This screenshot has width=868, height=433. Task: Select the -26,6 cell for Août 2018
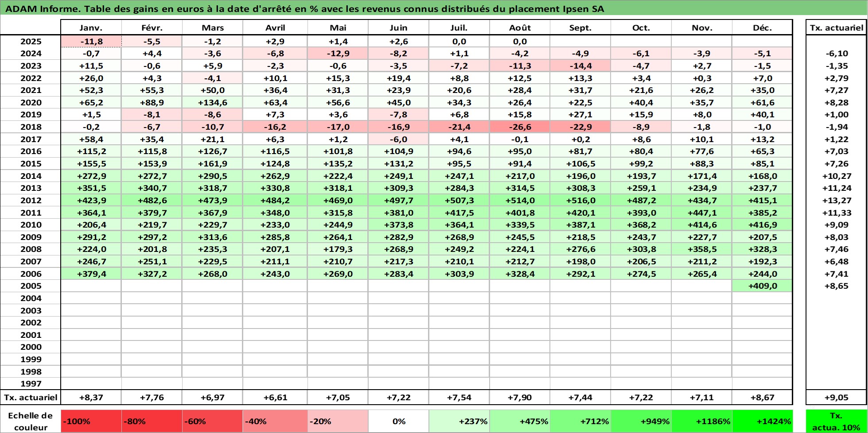point(520,127)
